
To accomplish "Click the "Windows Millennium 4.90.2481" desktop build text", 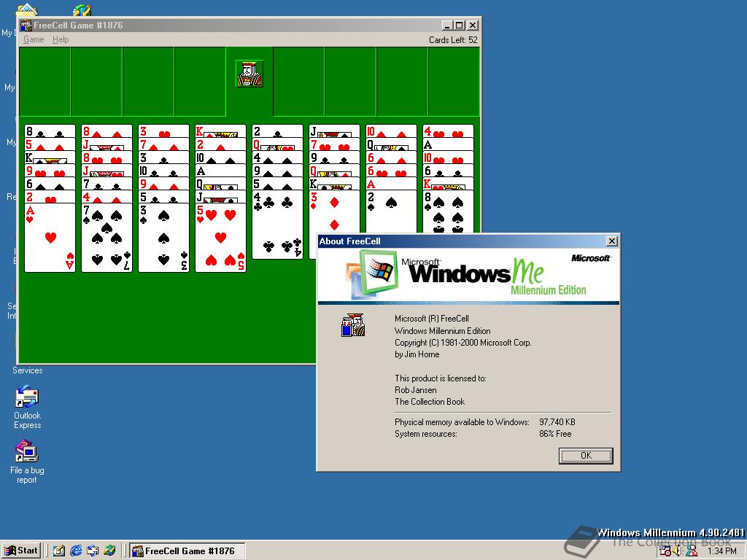I will pos(671,532).
